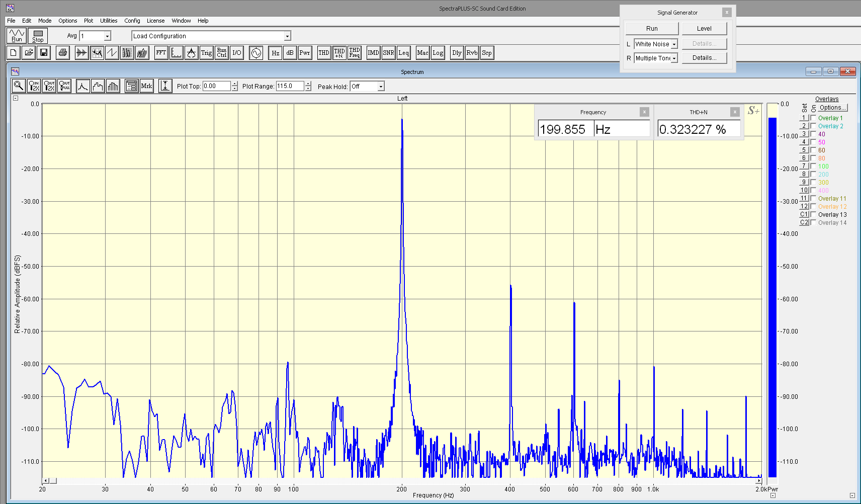
Task: Start the analyzer with the Run icon
Action: click(17, 36)
